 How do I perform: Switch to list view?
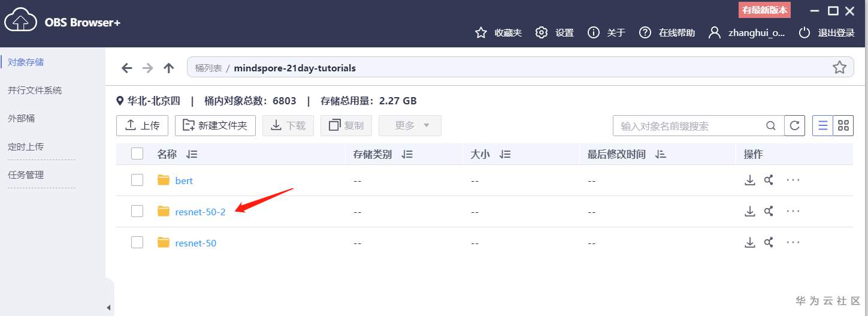822,125
